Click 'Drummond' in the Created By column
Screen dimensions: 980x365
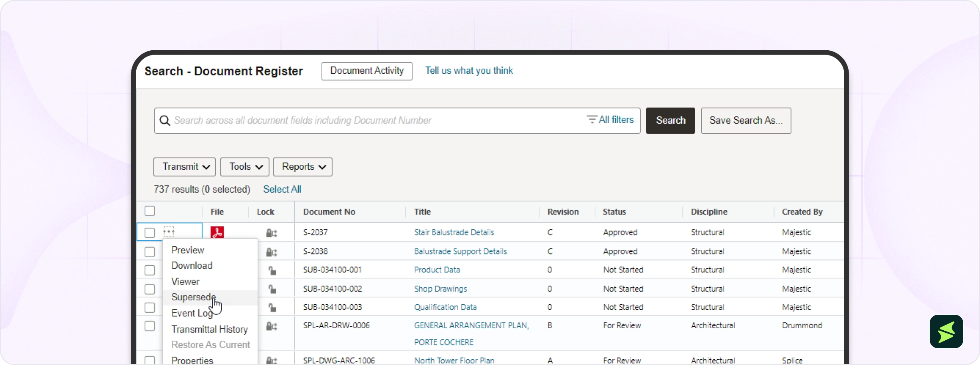[x=802, y=326]
